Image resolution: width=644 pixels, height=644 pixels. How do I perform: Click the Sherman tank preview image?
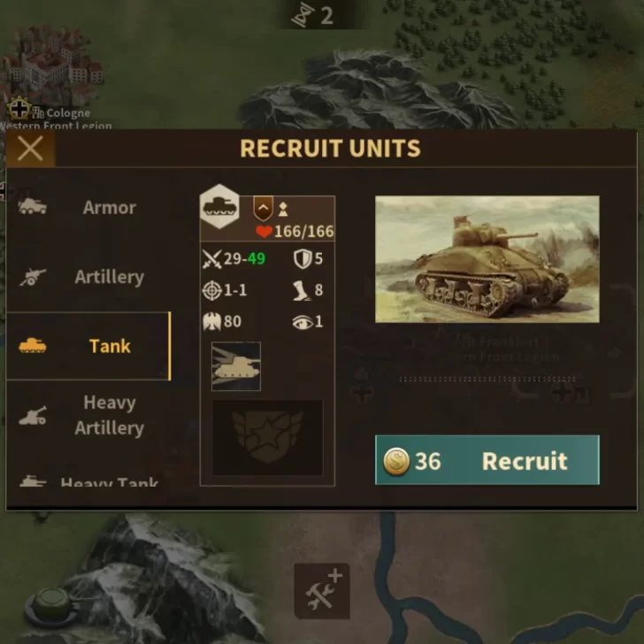tap(487, 259)
